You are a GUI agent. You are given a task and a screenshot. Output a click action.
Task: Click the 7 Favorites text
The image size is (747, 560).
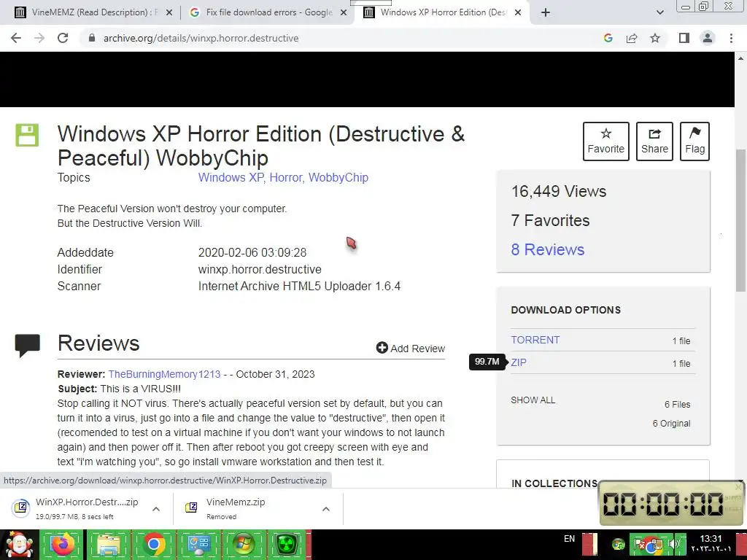pos(550,220)
